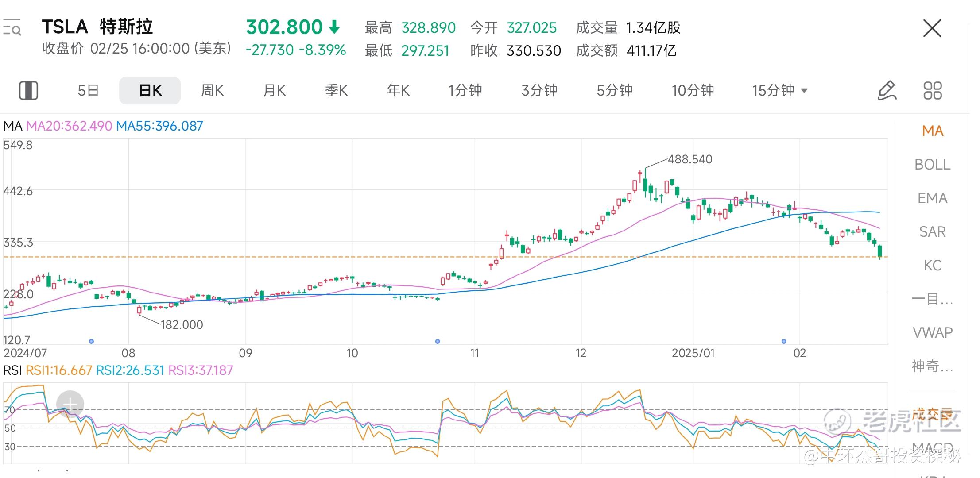Enable the EMA indicator
Viewport: 980px width, 478px height.
click(x=932, y=198)
